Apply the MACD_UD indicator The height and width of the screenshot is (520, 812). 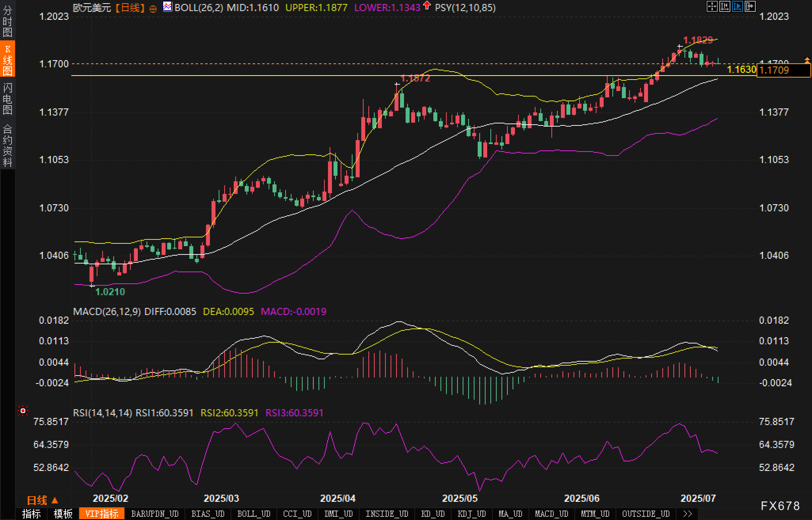[x=551, y=514]
